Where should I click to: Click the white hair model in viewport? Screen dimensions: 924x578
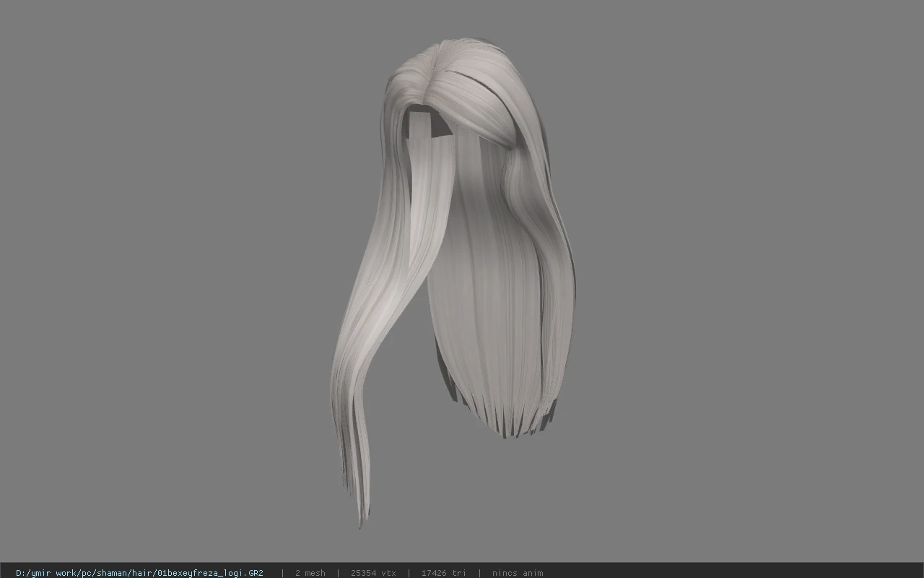(453, 282)
